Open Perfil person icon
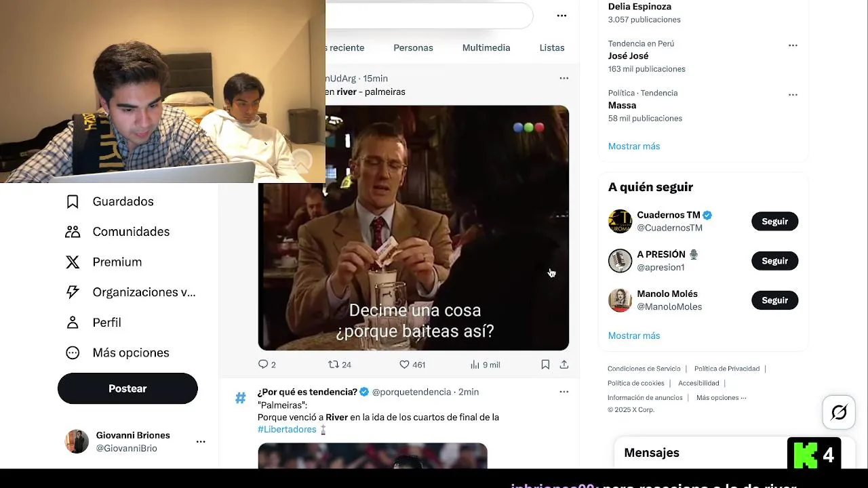The image size is (868, 488). tap(73, 323)
